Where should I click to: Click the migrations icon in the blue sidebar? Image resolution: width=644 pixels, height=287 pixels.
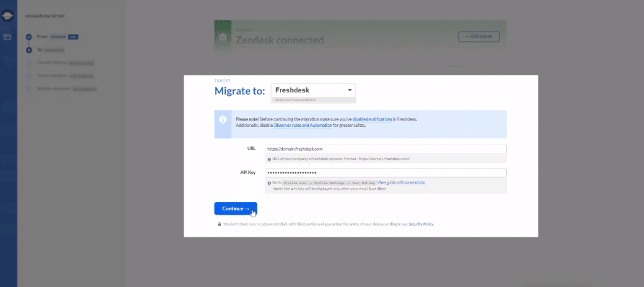coord(8,37)
